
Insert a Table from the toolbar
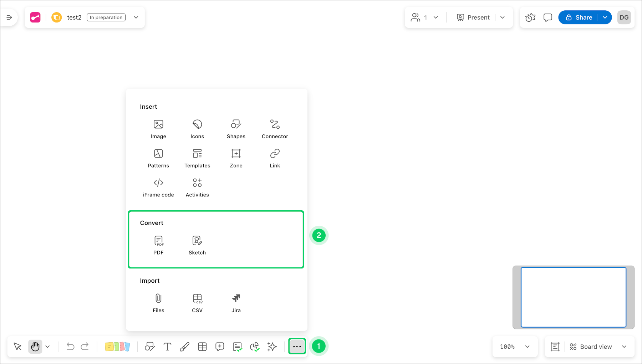pos(202,346)
